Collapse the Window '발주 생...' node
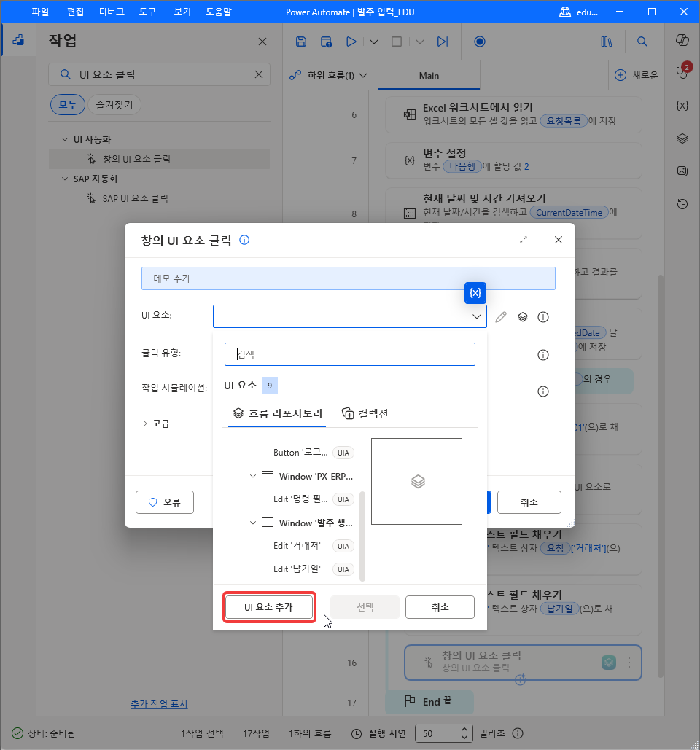The width and height of the screenshot is (700, 750). point(253,523)
